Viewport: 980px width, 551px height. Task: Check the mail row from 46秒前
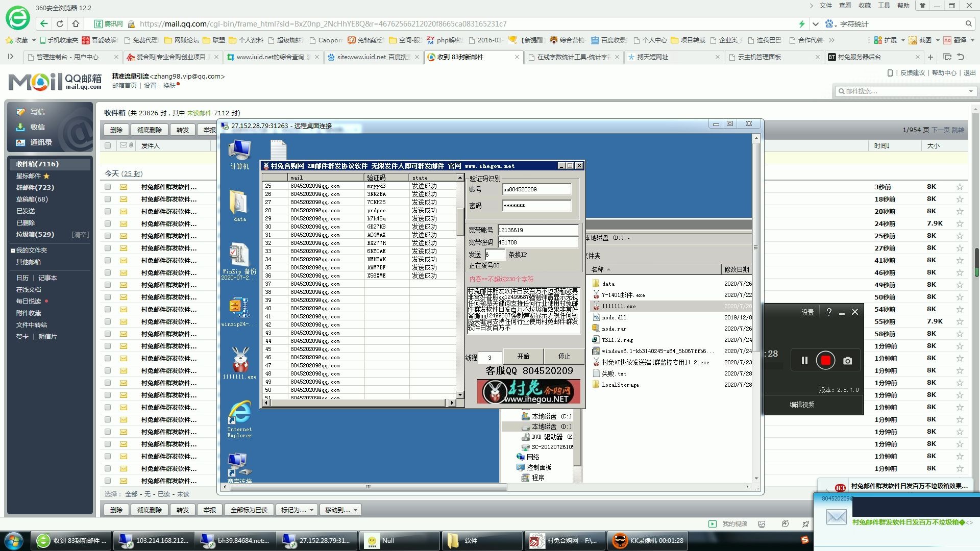click(108, 272)
